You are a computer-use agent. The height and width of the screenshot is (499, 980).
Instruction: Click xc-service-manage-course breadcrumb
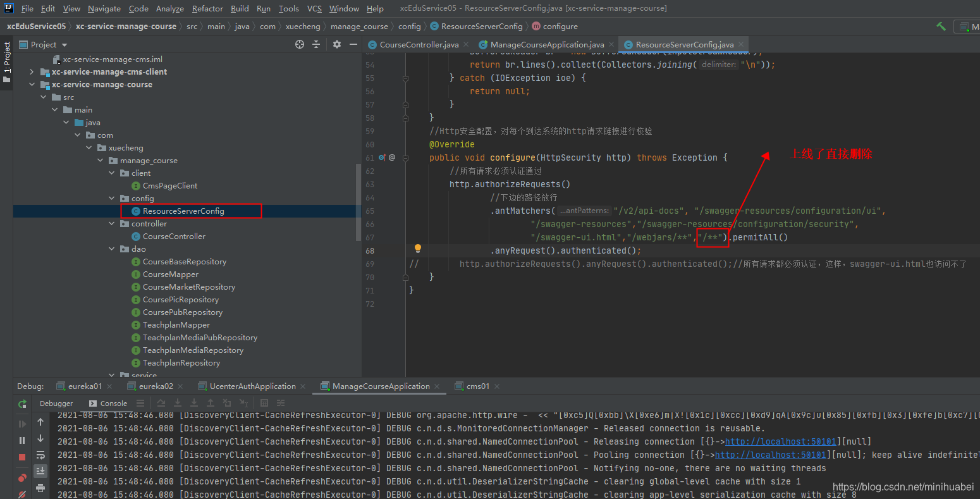(x=126, y=27)
